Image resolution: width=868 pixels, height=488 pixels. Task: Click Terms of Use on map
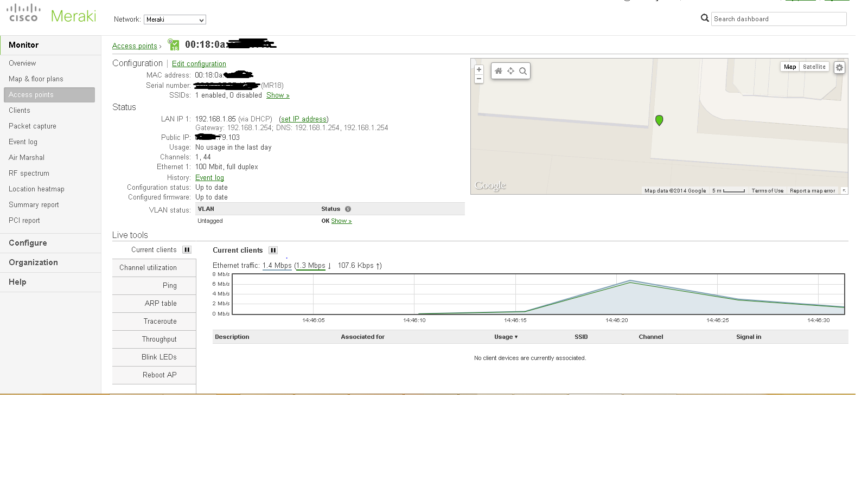click(x=767, y=191)
